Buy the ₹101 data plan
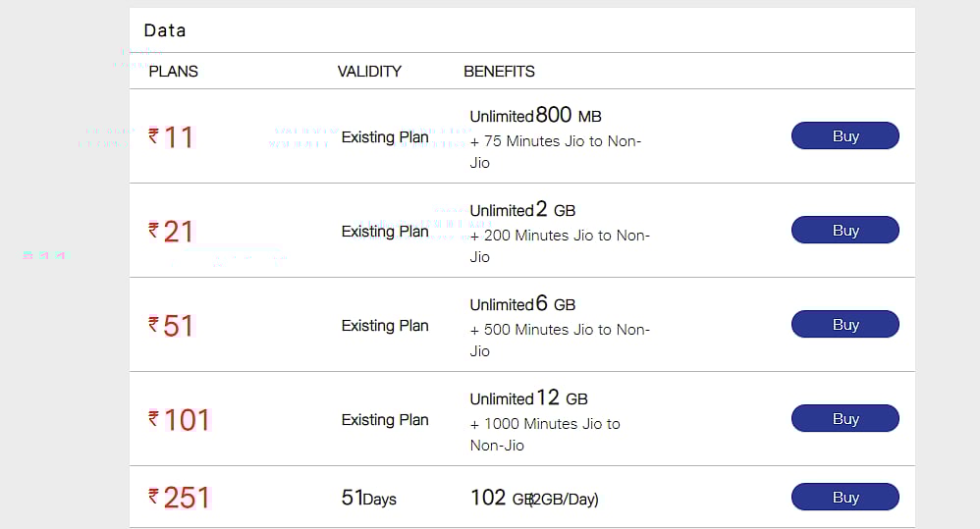This screenshot has height=529, width=980. (844, 419)
